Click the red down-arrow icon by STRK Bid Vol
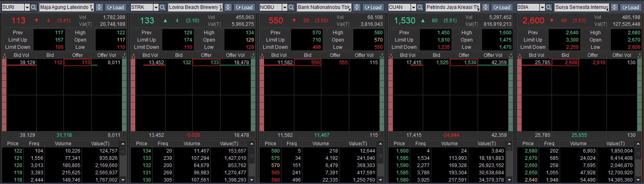 [133, 55]
